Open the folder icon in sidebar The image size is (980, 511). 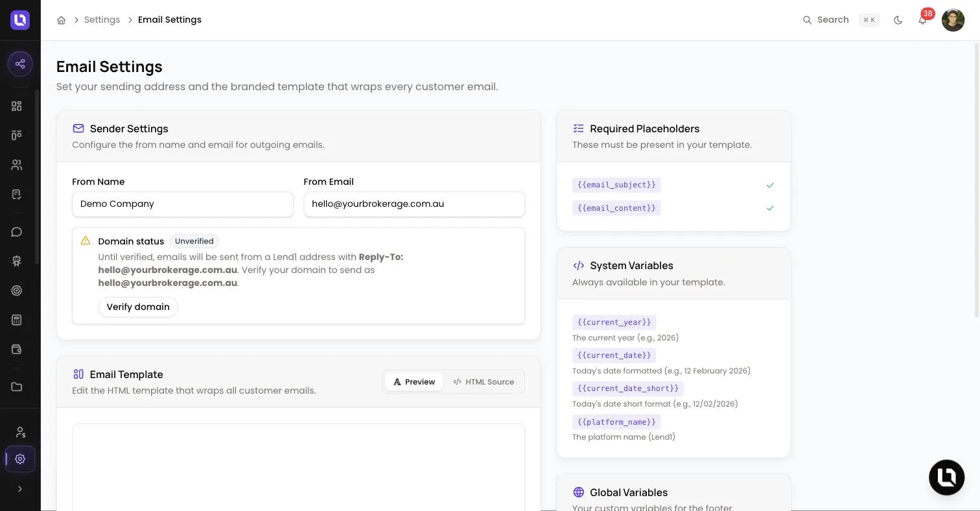[x=17, y=386]
